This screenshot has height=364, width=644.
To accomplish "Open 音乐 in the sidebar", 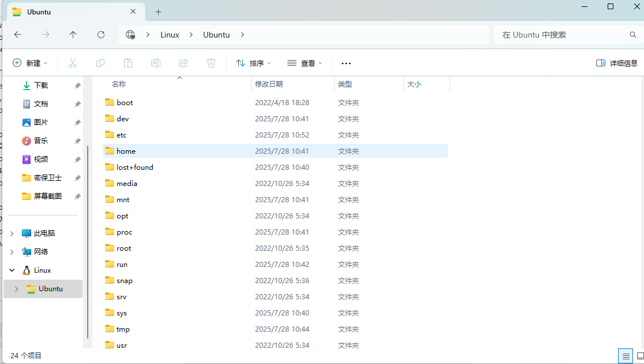I will click(x=41, y=140).
